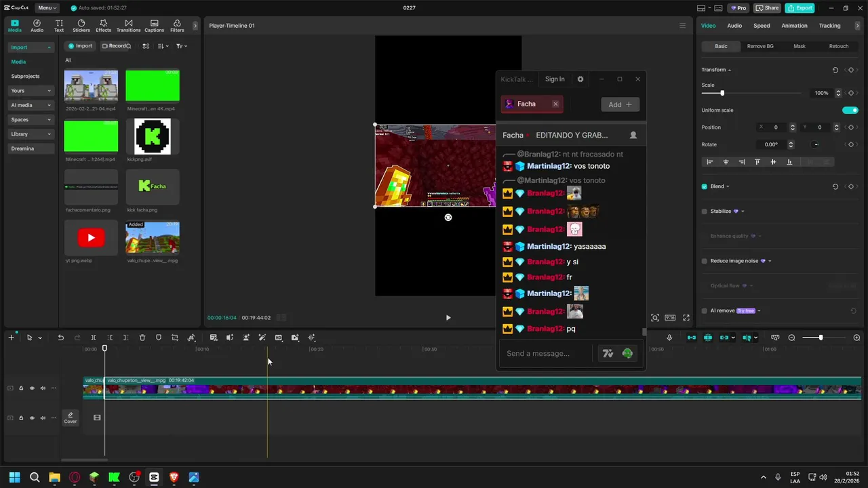Add marker shield icon in timeline toolbar
The width and height of the screenshot is (868, 488).
[159, 338]
